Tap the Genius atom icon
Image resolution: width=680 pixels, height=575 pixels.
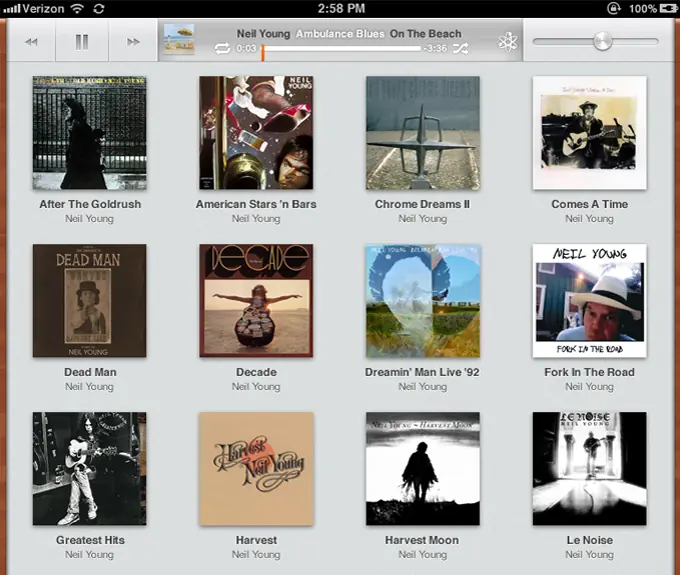coord(507,42)
